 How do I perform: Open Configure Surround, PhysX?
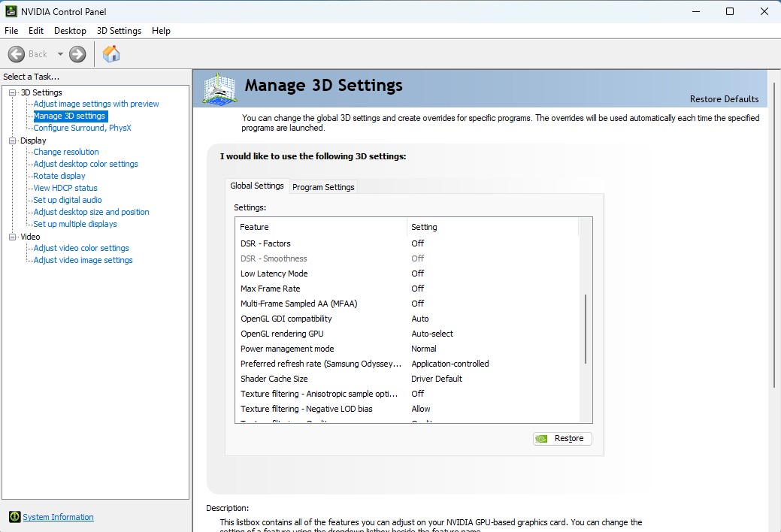[x=82, y=128]
